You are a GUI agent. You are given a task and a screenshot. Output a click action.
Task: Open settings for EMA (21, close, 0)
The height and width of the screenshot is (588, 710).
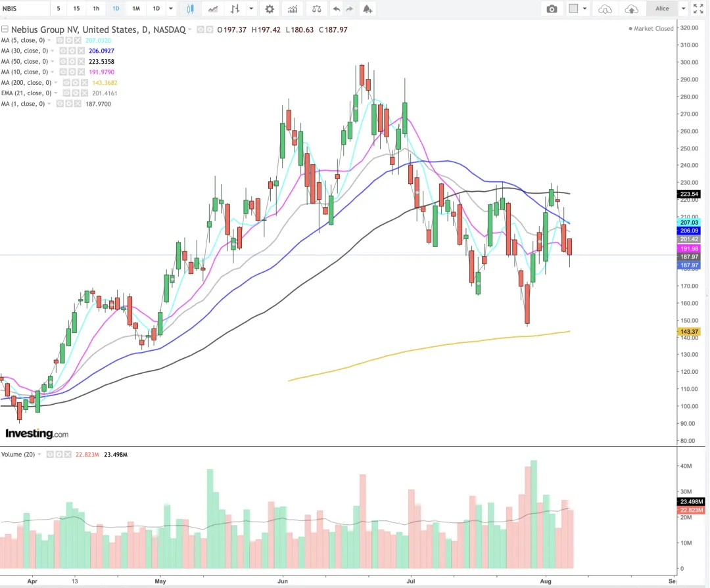tap(74, 93)
